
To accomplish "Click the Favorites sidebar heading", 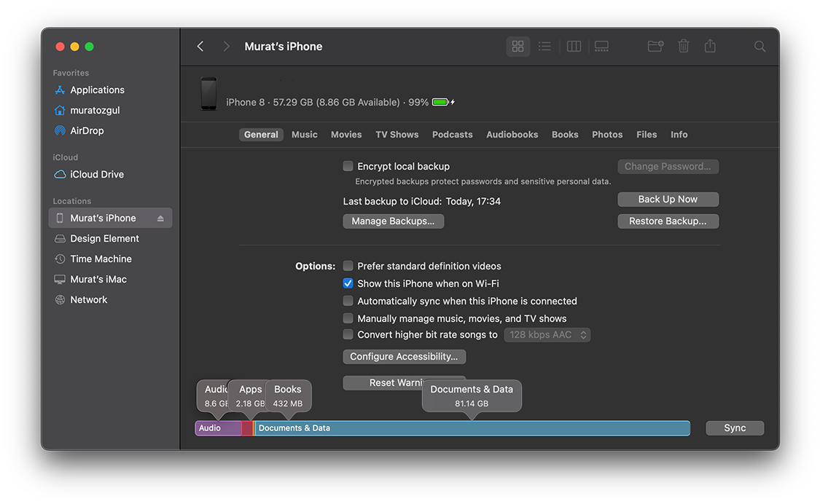I will coord(71,73).
